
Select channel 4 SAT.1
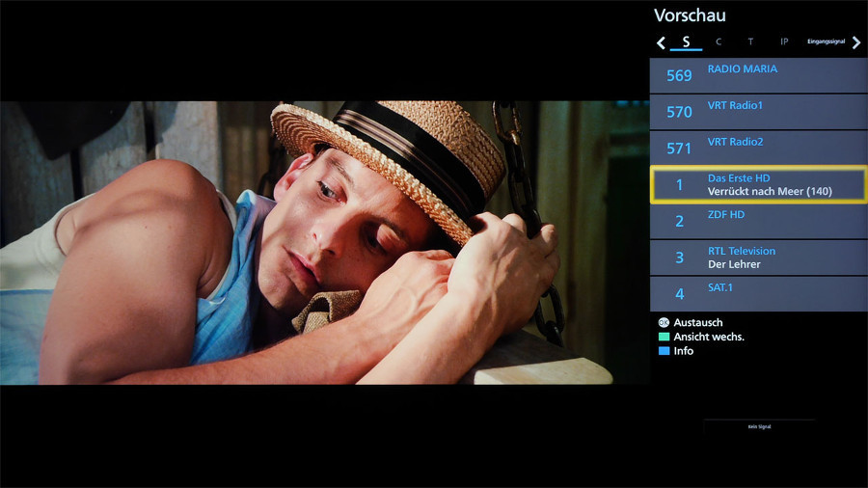coord(758,294)
